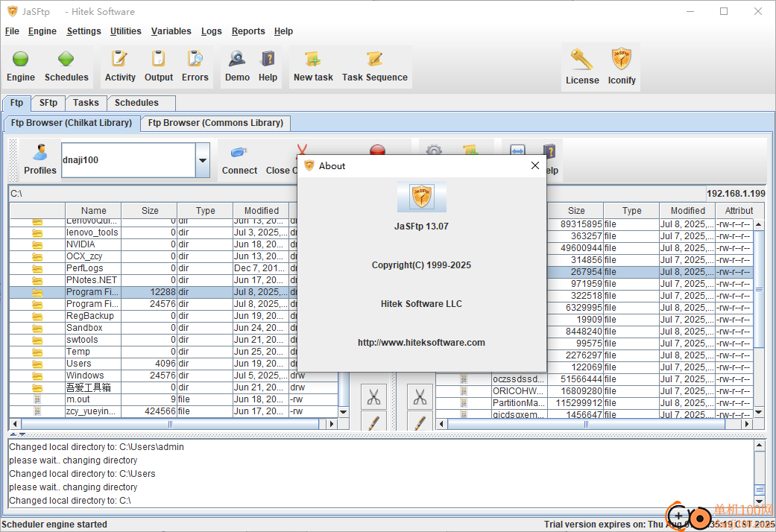Viewport: 776px width, 532px height.
Task: Select the Ftp tab
Action: [17, 103]
